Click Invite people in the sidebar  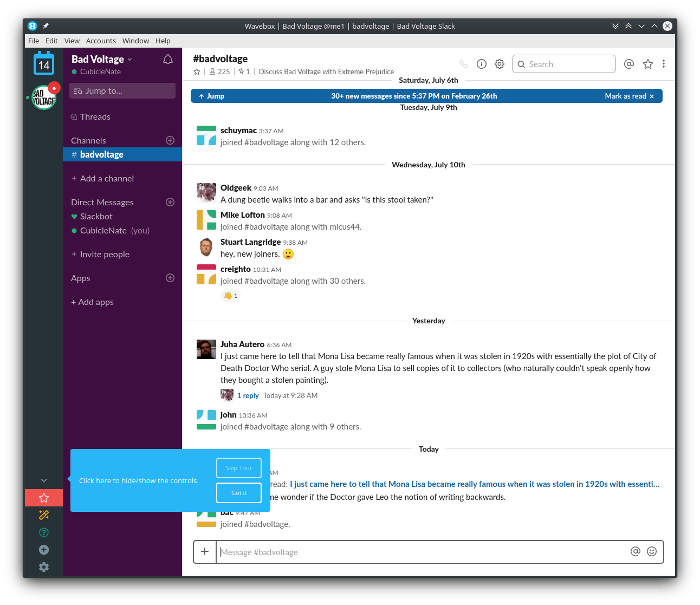pyautogui.click(x=101, y=254)
